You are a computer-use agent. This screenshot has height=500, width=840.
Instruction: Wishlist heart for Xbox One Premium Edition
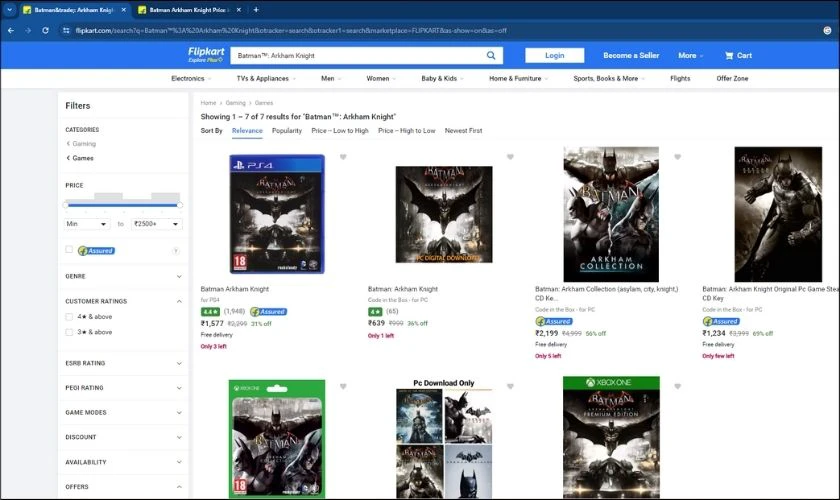pyautogui.click(x=678, y=386)
